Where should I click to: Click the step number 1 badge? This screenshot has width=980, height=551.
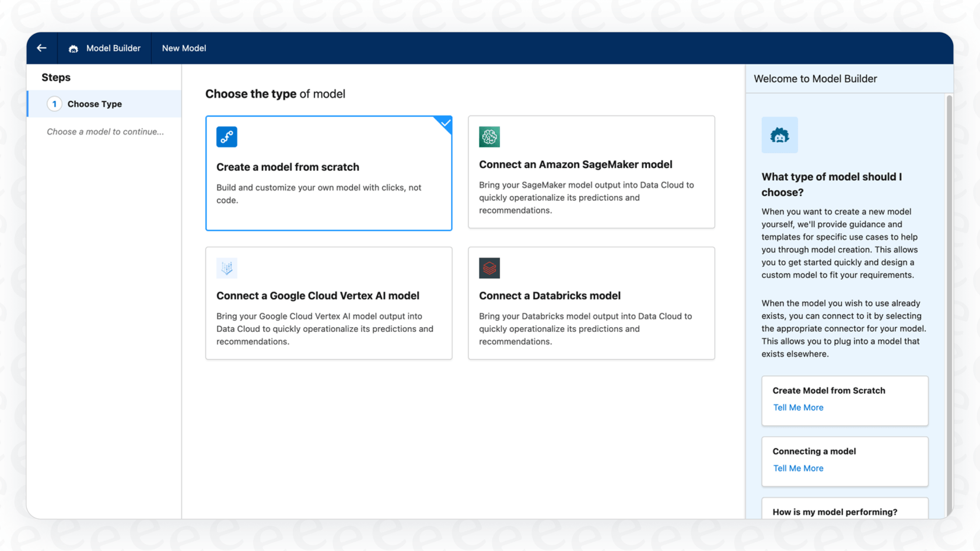[x=54, y=103]
